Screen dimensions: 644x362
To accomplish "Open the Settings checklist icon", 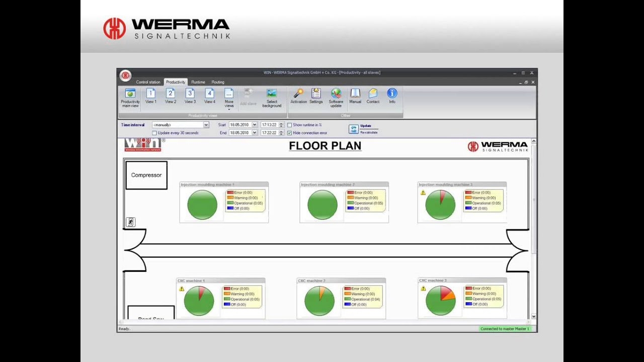I will [x=316, y=94].
